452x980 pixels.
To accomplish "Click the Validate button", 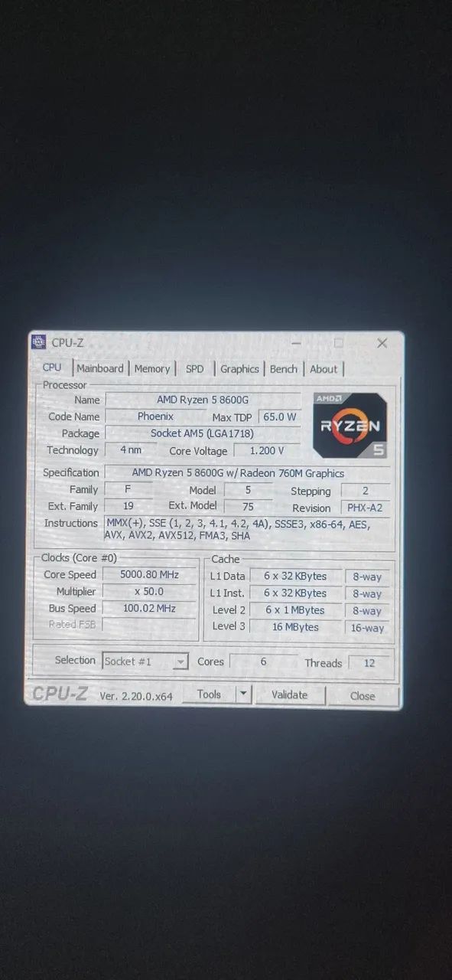I will (x=290, y=695).
